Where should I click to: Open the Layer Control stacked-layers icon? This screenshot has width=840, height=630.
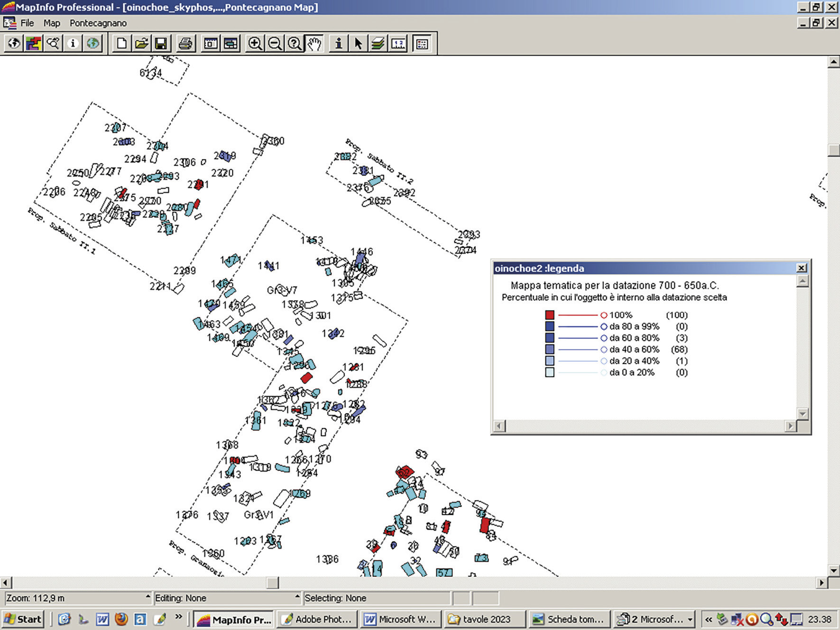(378, 44)
